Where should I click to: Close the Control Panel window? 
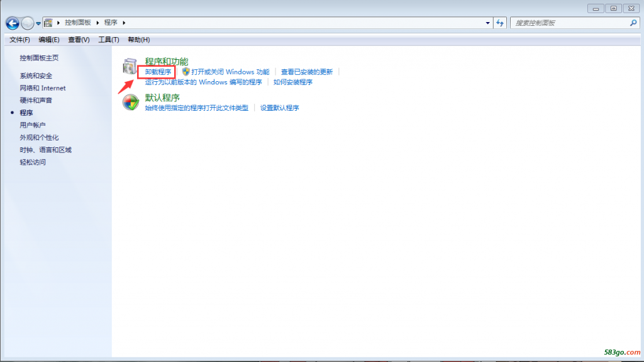631,8
